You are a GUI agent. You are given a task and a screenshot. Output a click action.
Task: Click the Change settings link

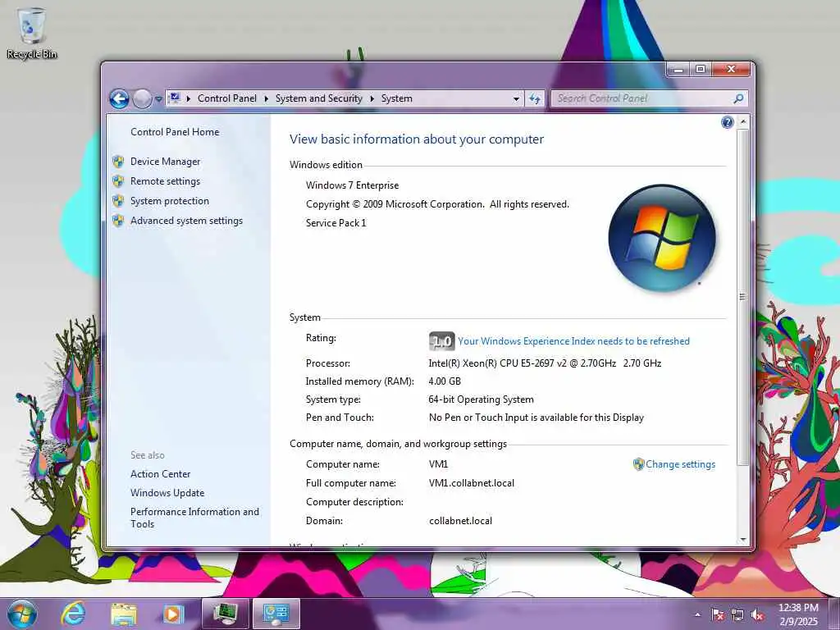coord(680,464)
